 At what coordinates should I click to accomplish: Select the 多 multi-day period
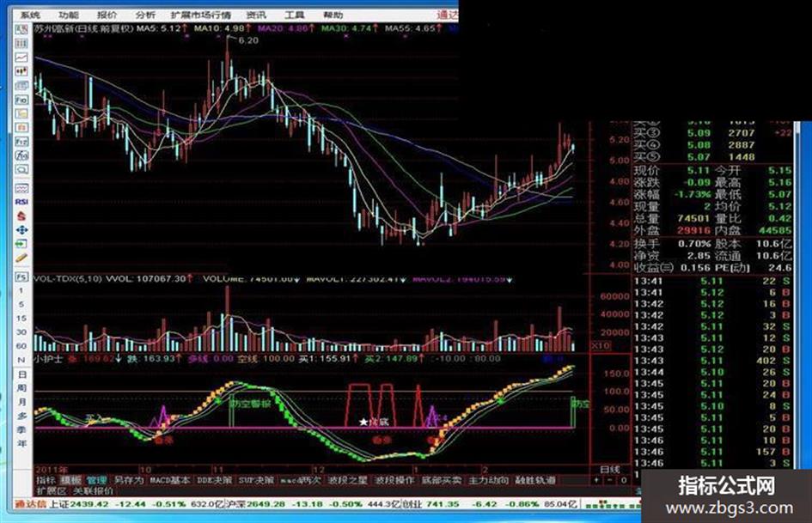21,417
